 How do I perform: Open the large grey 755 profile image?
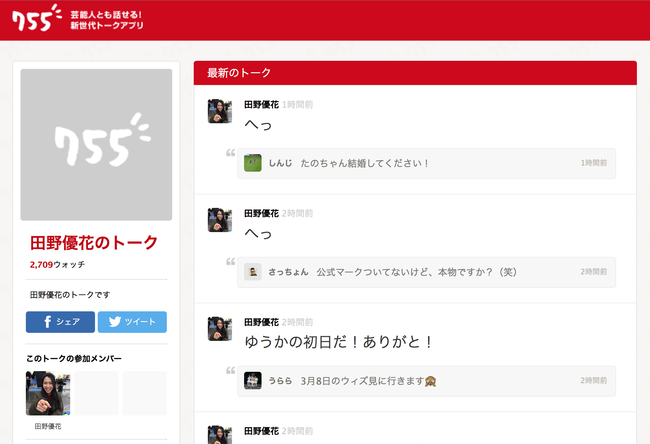tap(96, 145)
